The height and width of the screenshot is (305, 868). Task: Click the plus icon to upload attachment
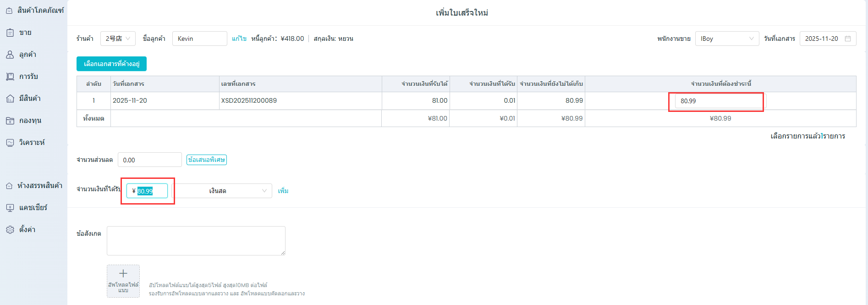tap(123, 274)
